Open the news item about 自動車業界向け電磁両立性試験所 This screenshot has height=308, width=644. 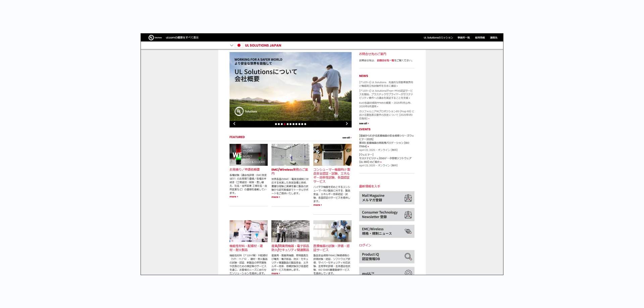click(x=386, y=84)
